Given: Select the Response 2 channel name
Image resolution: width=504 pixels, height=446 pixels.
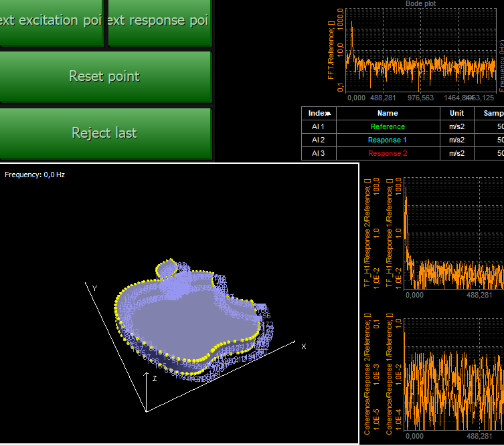Looking at the screenshot, I should [388, 154].
